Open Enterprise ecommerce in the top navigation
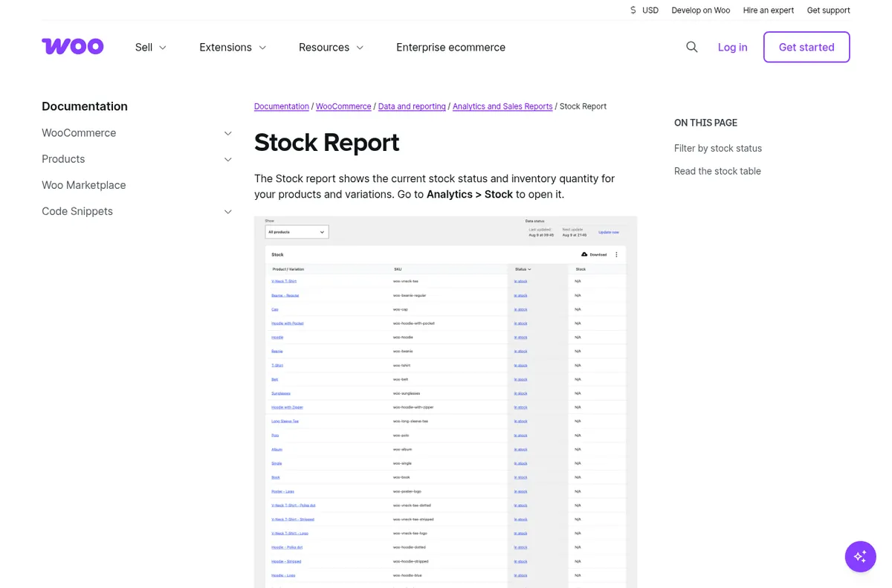 click(450, 47)
